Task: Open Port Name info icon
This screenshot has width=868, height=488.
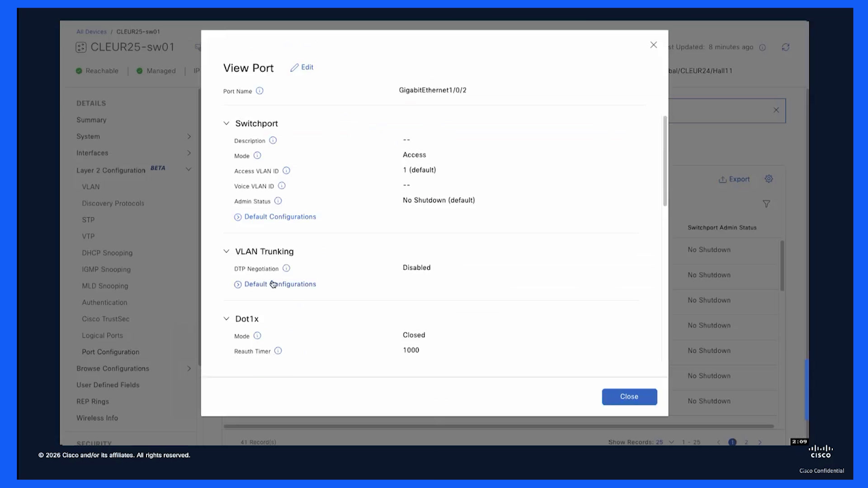Action: point(259,91)
